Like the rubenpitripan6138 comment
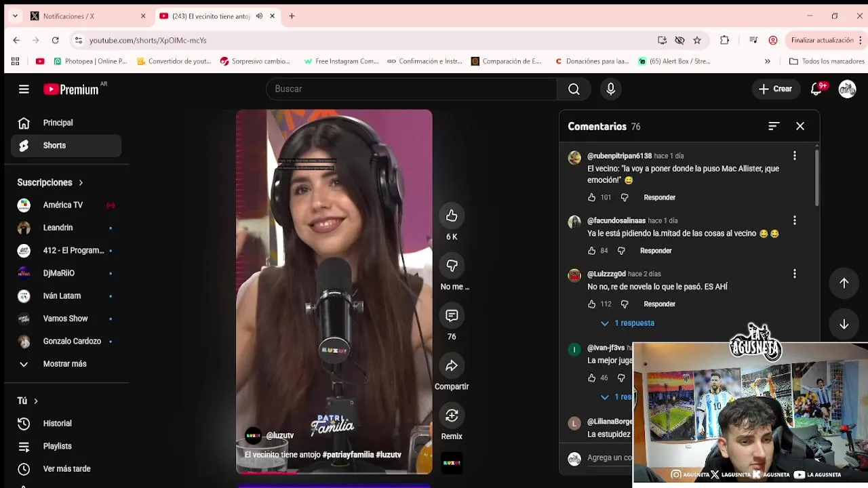Screen dimensions: 868x488 [x=591, y=197]
